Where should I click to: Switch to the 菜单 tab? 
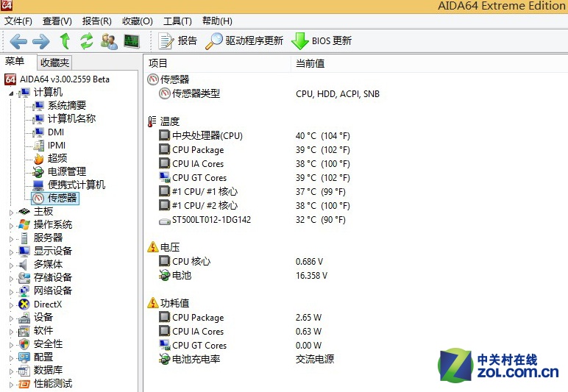tap(15, 61)
